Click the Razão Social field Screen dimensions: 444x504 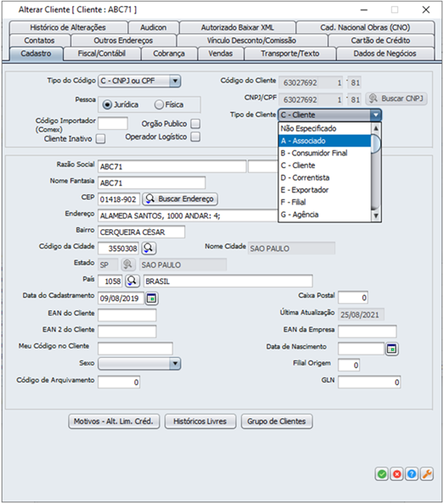(x=172, y=166)
